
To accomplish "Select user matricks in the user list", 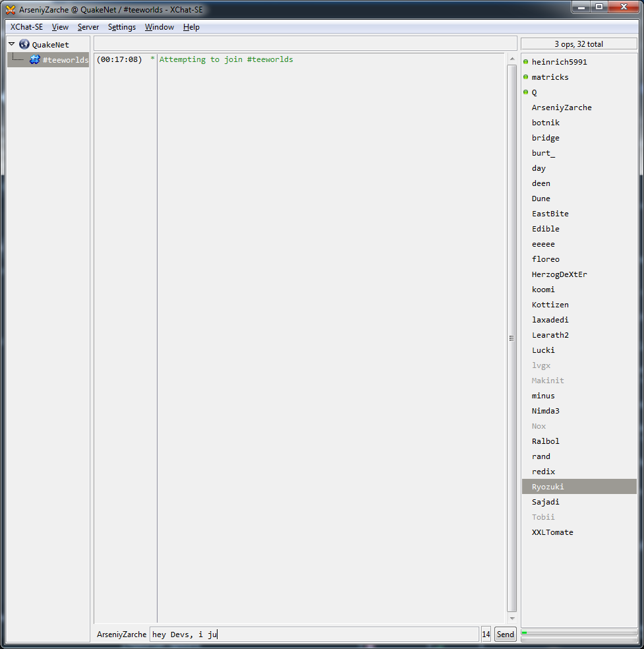I will [579, 77].
